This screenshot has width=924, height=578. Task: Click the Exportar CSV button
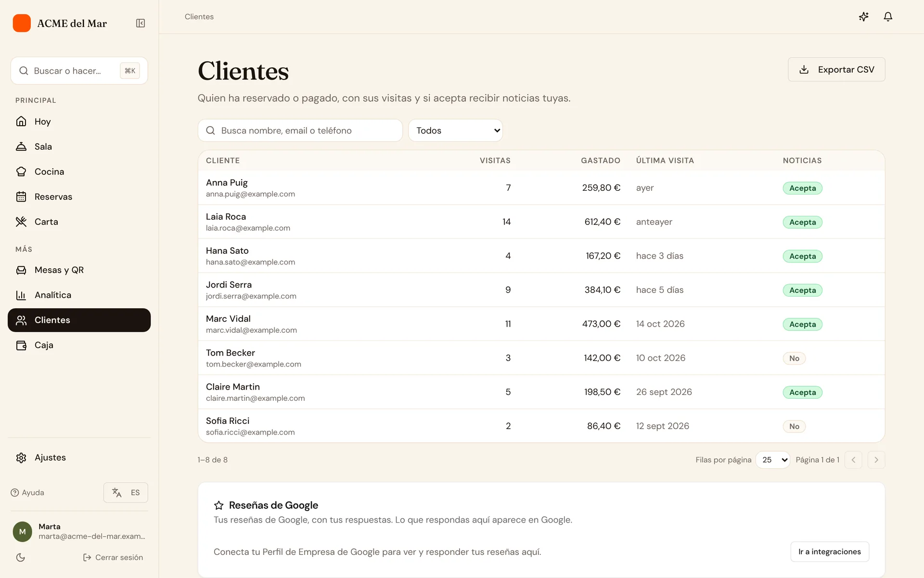point(836,69)
